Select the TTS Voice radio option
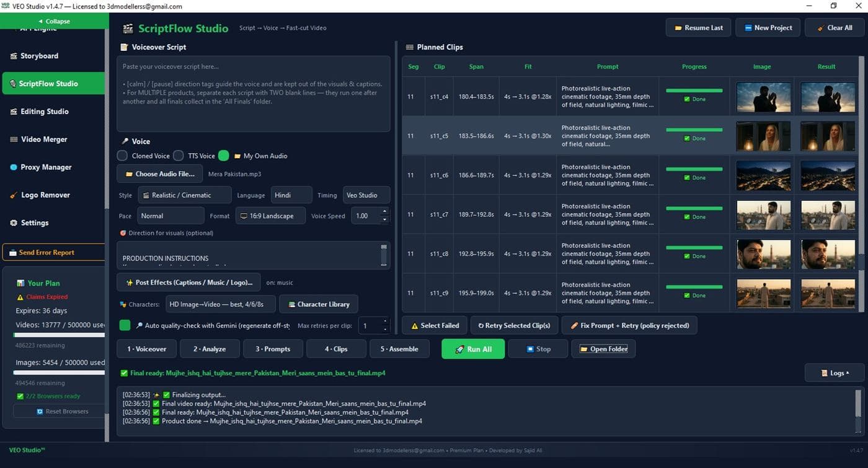This screenshot has width=868, height=468. tap(179, 156)
